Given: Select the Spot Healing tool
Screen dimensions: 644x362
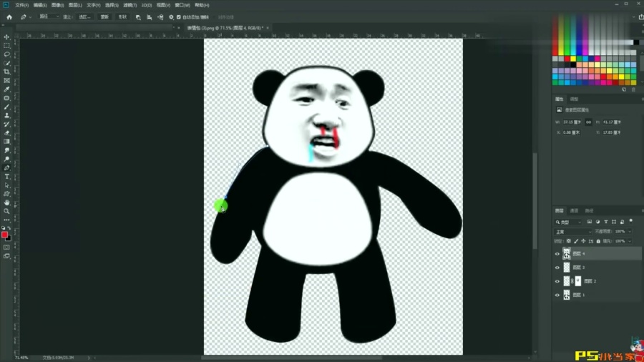Looking at the screenshot, I should pos(6,98).
